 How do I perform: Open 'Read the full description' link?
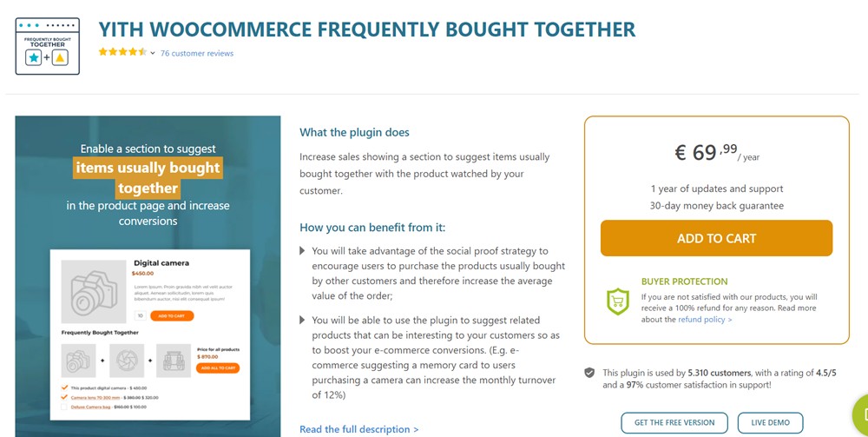[x=358, y=429]
